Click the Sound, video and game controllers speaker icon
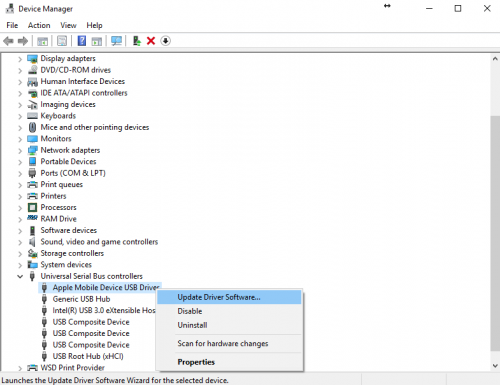 click(32, 242)
